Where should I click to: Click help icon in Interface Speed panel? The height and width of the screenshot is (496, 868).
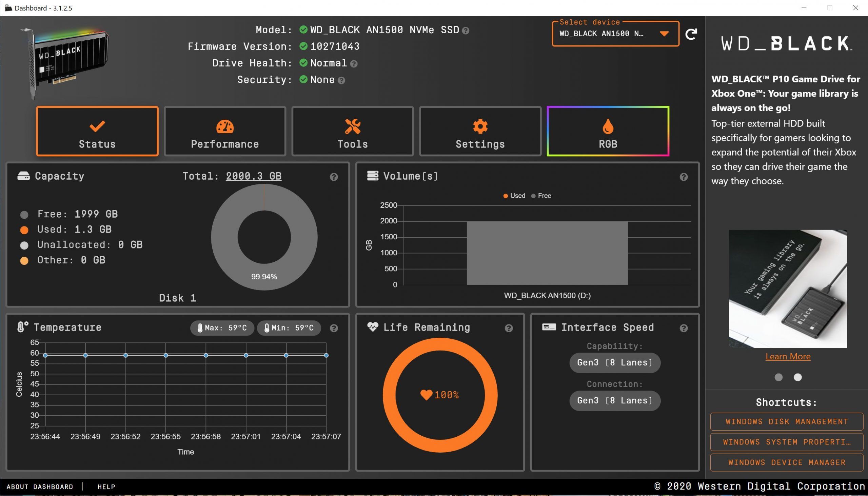(x=683, y=328)
